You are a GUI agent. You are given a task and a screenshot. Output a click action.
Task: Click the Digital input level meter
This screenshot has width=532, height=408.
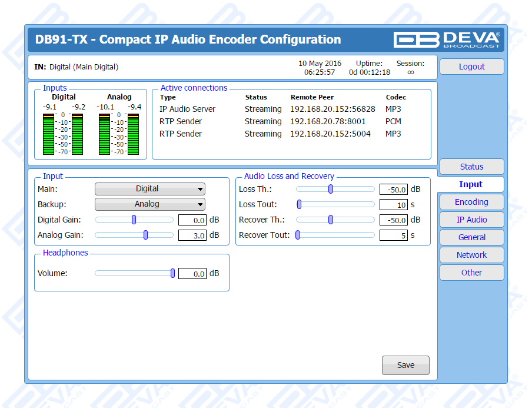coord(64,134)
